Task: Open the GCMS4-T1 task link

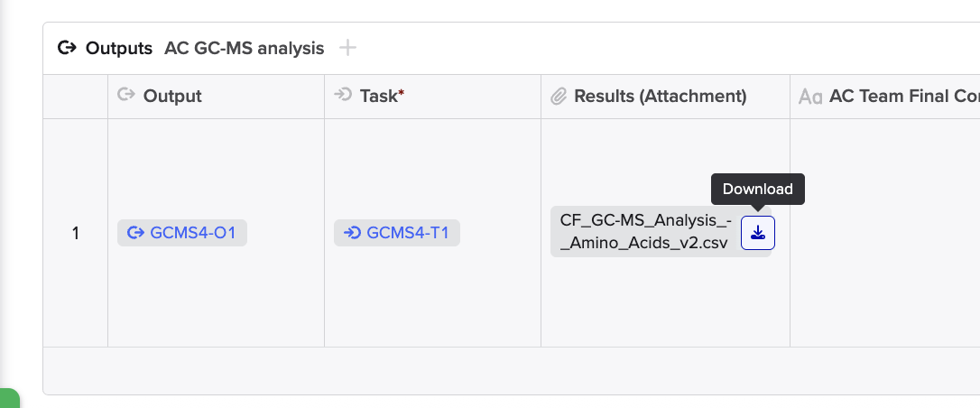Action: pos(397,233)
